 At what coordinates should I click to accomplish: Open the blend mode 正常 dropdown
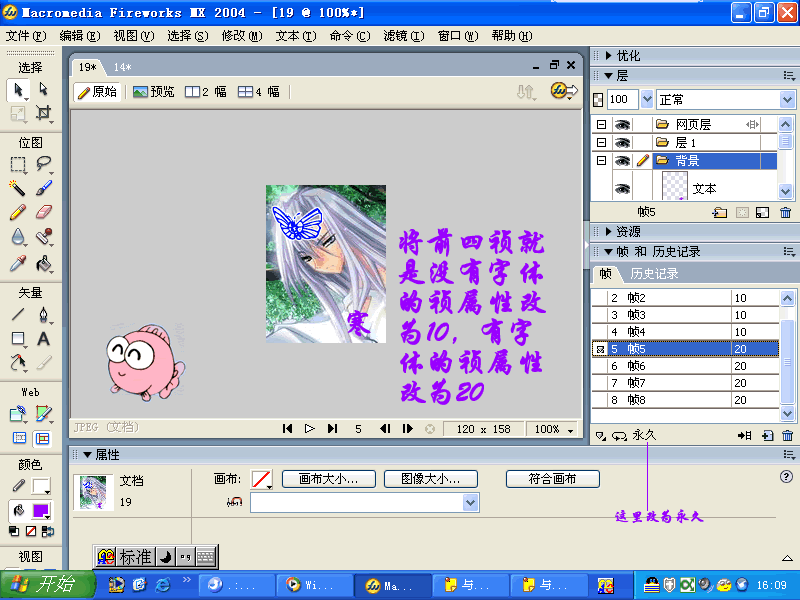click(787, 99)
